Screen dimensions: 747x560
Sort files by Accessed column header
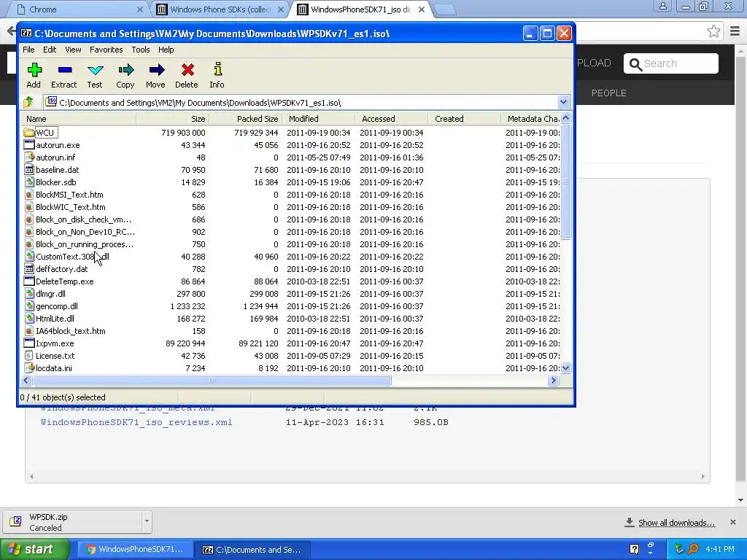tap(391, 119)
